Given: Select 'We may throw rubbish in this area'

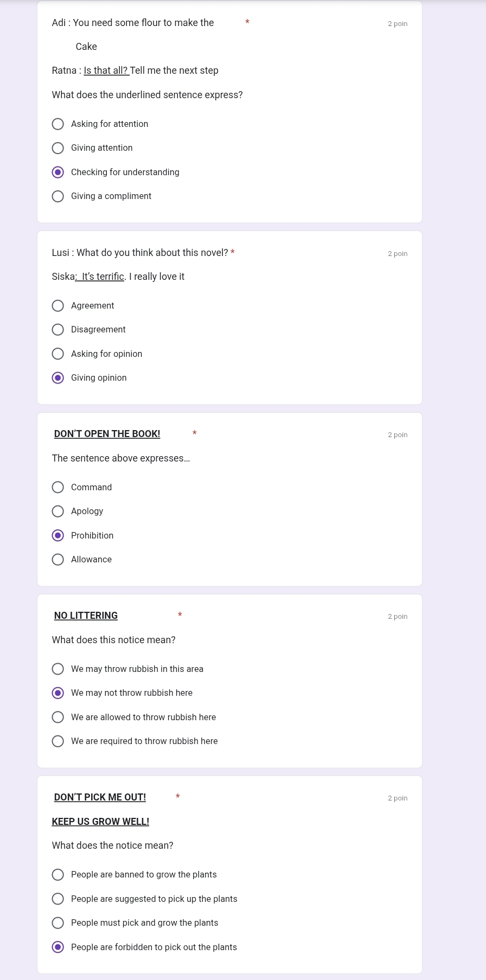Looking at the screenshot, I should [x=58, y=669].
